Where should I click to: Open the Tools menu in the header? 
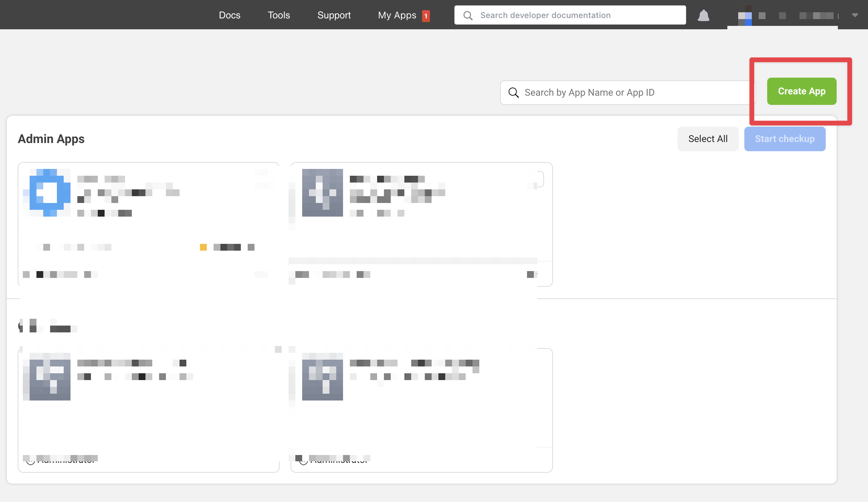click(279, 15)
